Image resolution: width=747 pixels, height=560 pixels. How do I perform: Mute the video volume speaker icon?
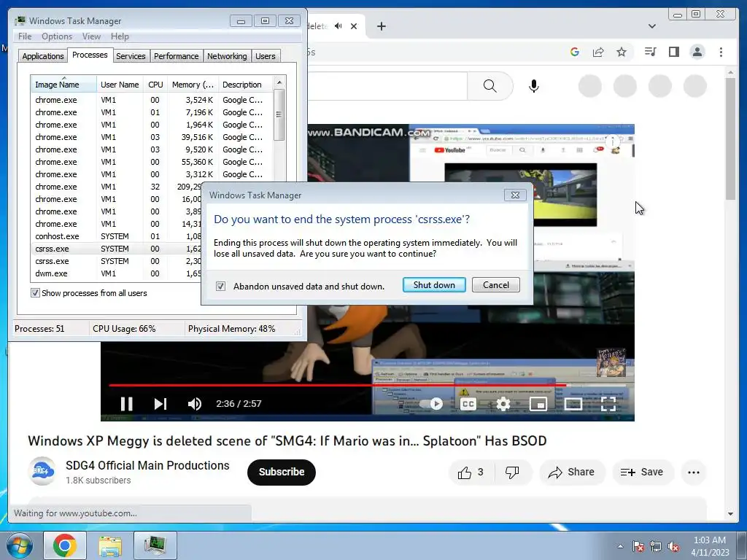[x=194, y=404]
